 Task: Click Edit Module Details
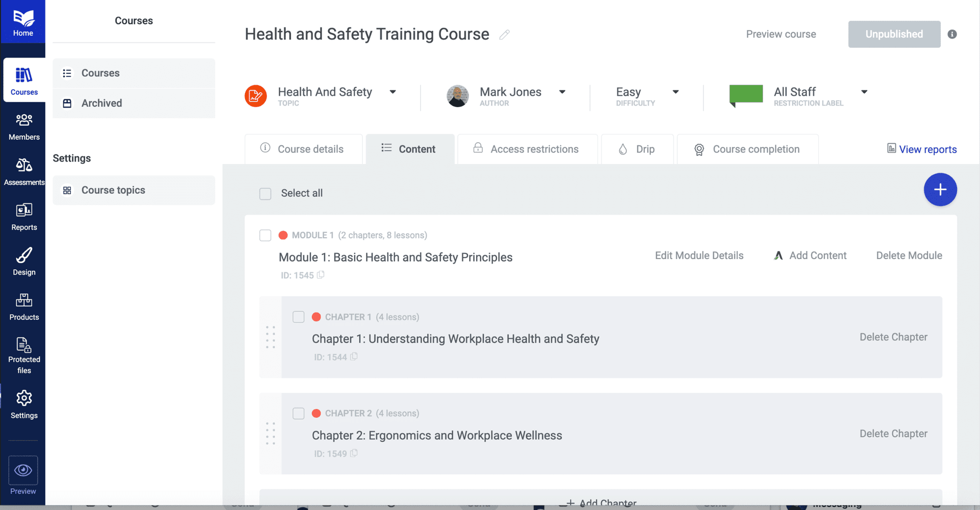(x=699, y=256)
